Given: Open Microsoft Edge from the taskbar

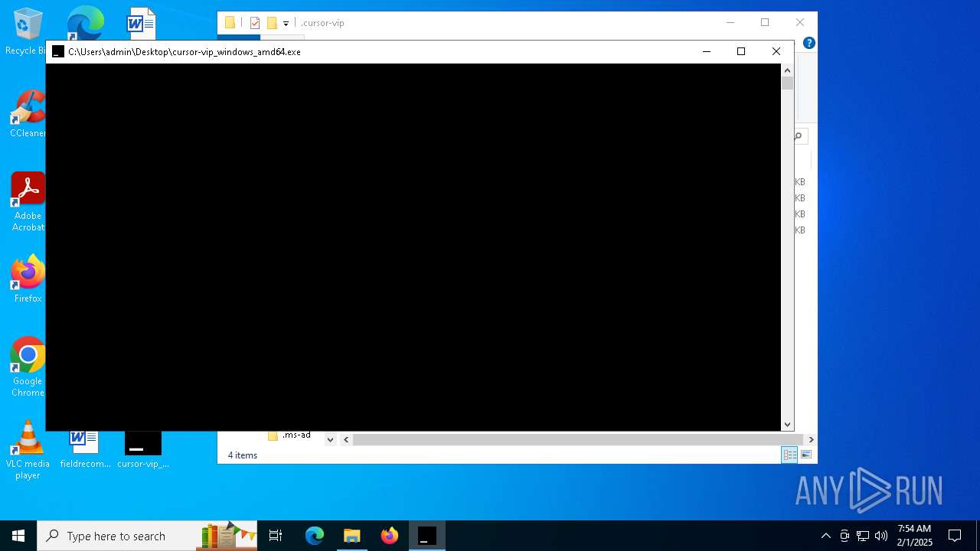Looking at the screenshot, I should [315, 536].
